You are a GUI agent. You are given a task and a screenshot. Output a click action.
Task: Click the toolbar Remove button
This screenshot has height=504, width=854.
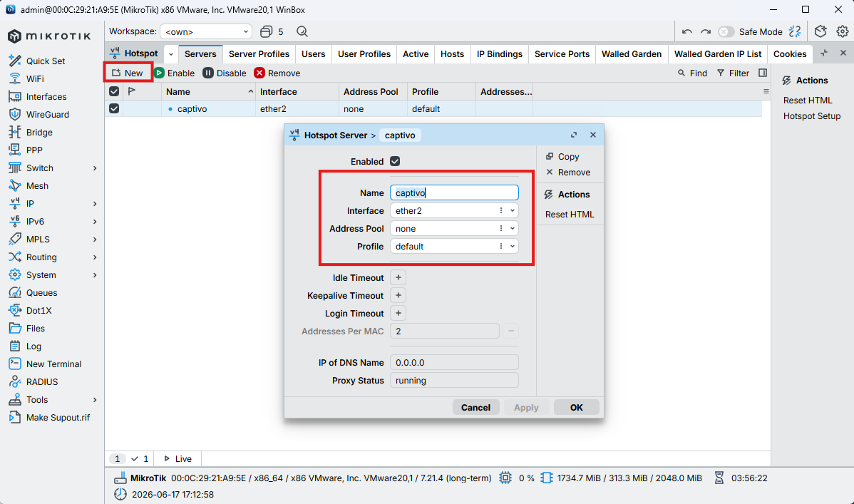277,73
